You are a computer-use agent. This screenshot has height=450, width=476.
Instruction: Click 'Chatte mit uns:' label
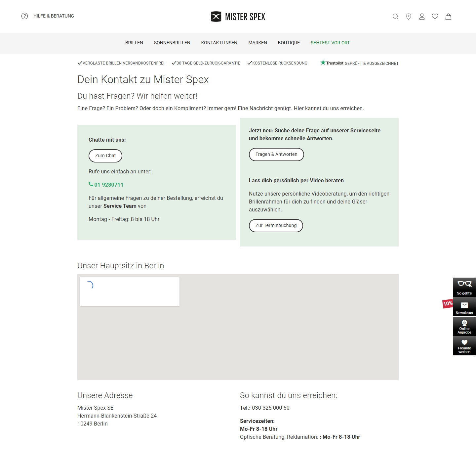tap(107, 140)
